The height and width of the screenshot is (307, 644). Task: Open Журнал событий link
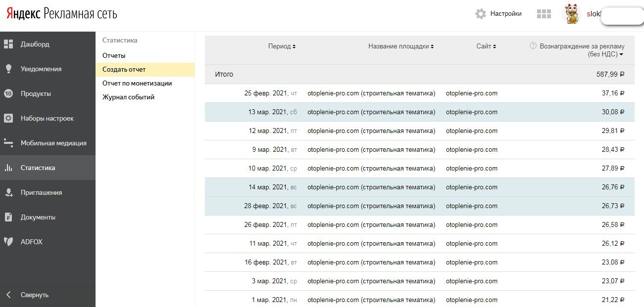(128, 97)
